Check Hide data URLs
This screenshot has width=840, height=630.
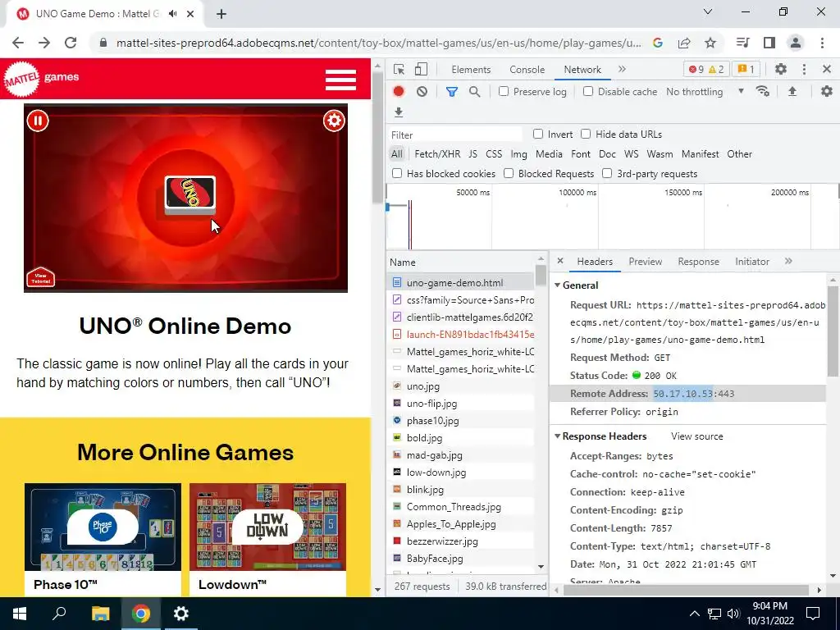click(586, 134)
